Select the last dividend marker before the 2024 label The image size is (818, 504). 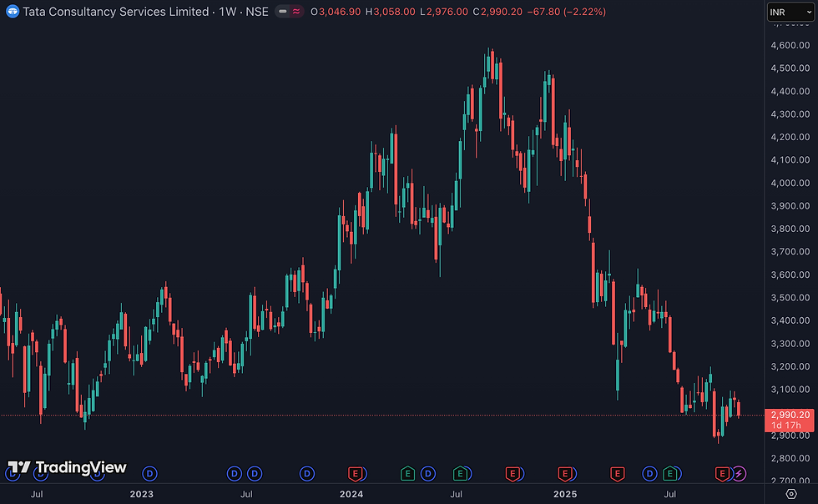(x=307, y=474)
